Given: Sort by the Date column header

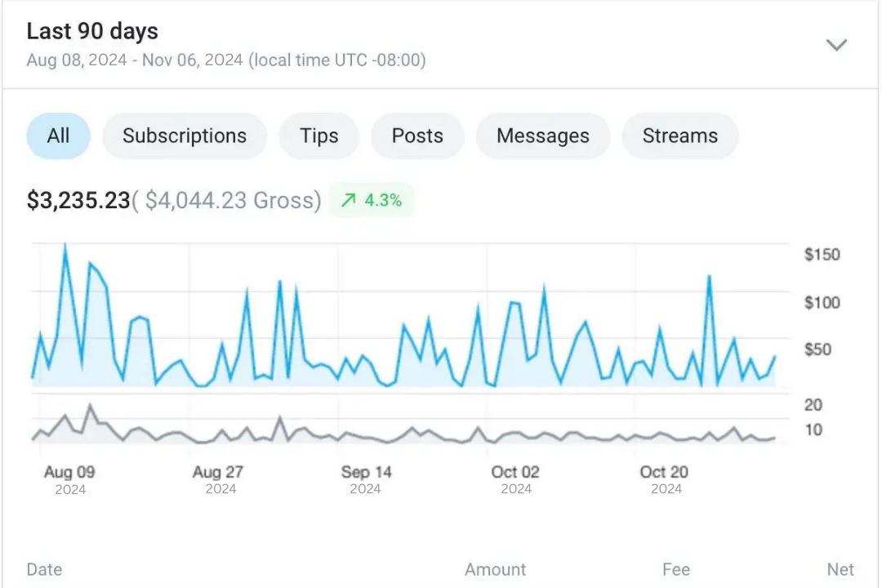Looking at the screenshot, I should click(44, 570).
